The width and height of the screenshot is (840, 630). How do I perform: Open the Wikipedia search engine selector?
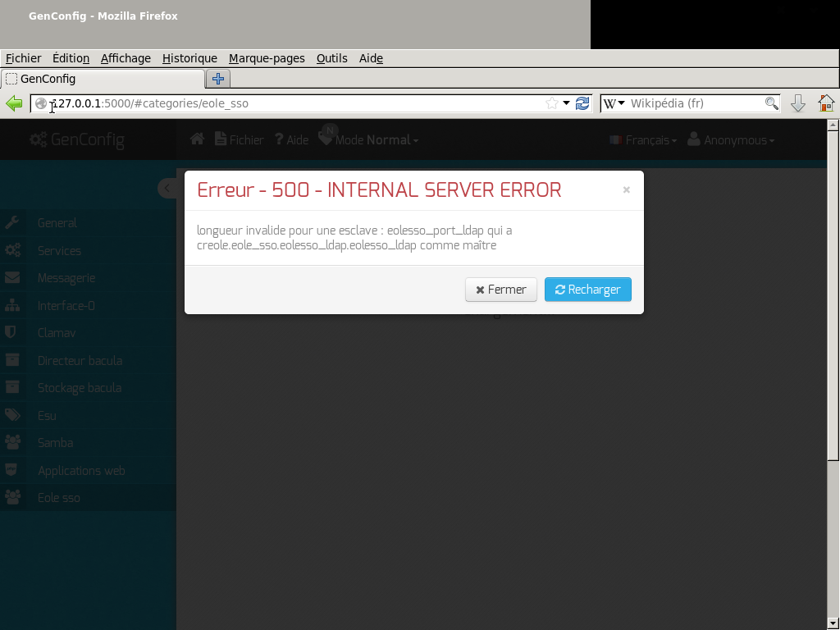pos(614,103)
